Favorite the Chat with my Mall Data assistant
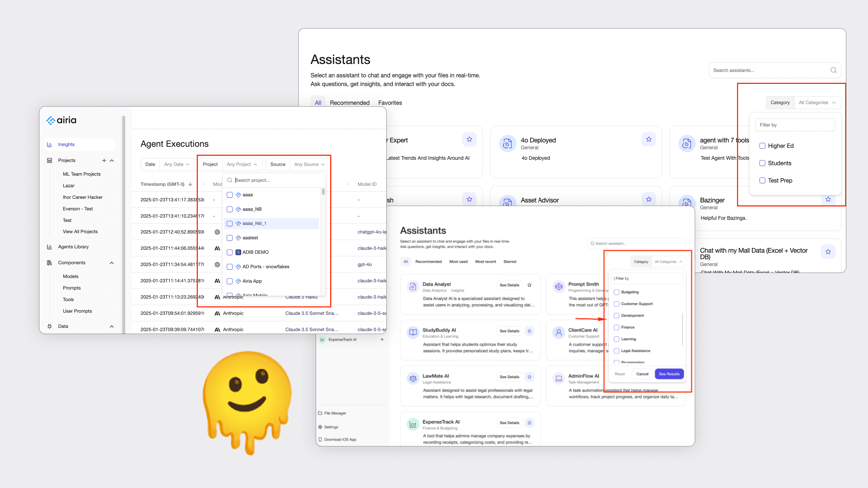This screenshot has width=868, height=488. point(828,252)
